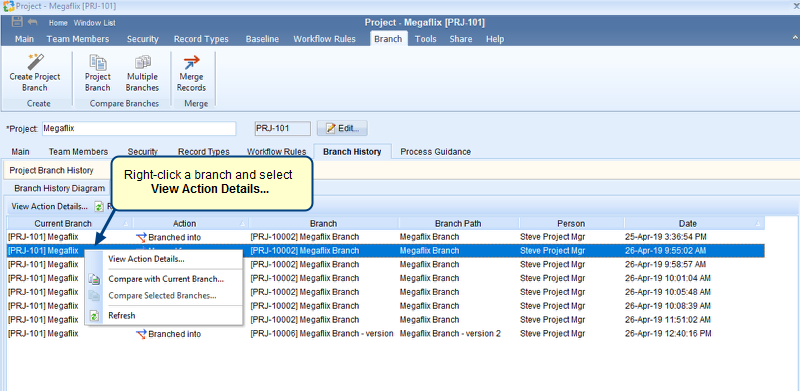Click the Branched into icon in the 25-Apr-19 row
Screen dimensions: 800x391
click(141, 237)
